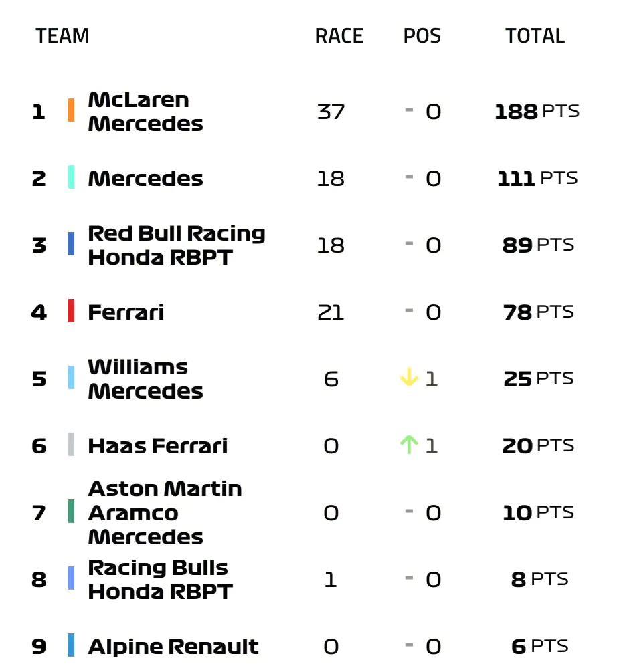Open the Racing Bulls Honda RBPT entry

click(161, 580)
